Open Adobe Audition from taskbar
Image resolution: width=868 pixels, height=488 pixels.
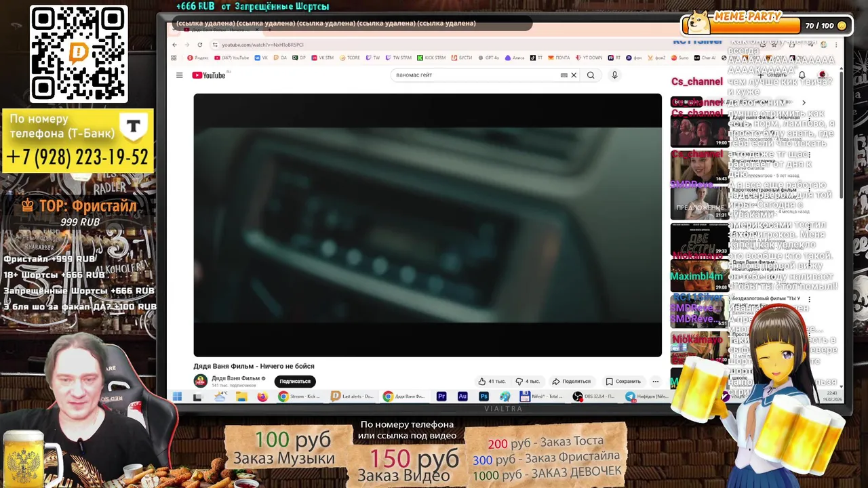(462, 396)
